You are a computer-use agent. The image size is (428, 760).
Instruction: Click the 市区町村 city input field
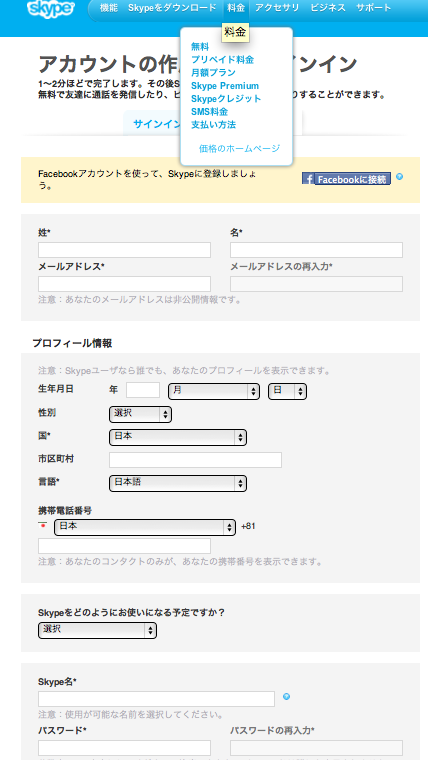tap(195, 460)
